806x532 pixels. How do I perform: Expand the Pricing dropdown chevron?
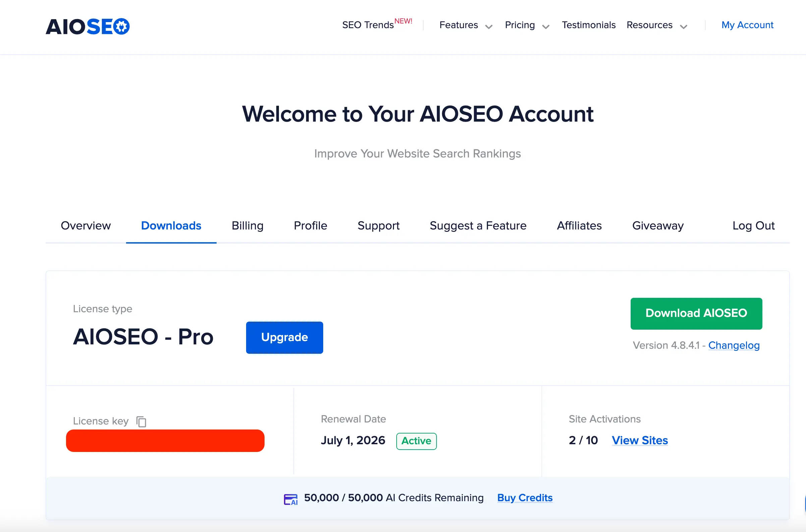tap(546, 27)
